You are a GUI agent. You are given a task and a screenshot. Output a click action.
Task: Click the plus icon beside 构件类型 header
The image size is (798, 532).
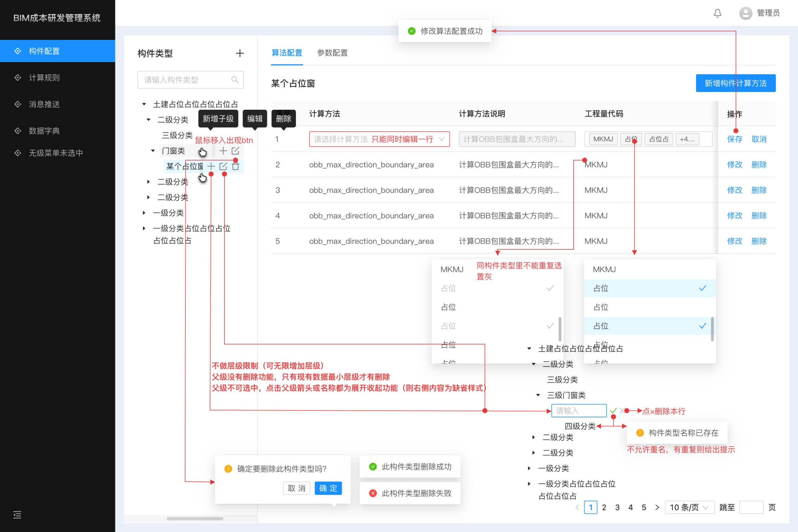tap(240, 53)
